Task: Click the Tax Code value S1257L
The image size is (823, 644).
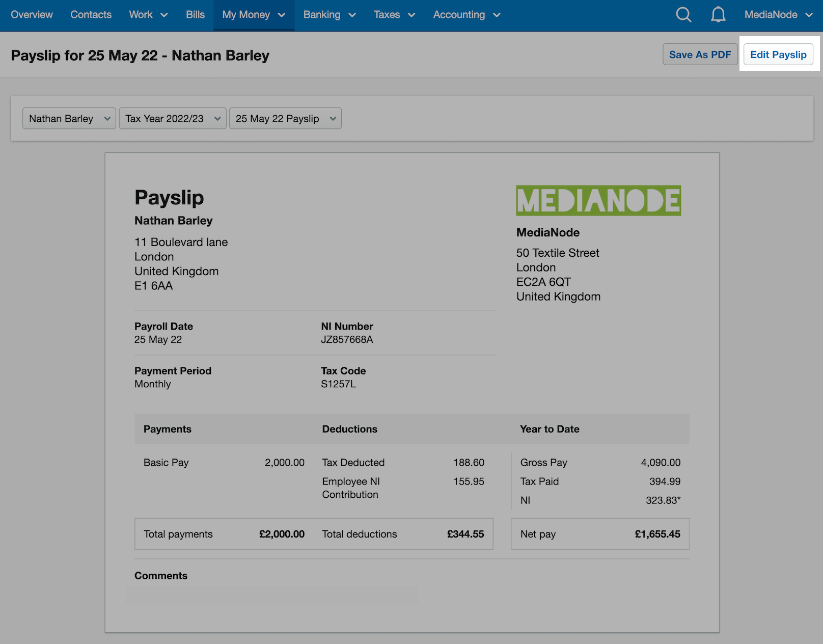Action: point(338,384)
